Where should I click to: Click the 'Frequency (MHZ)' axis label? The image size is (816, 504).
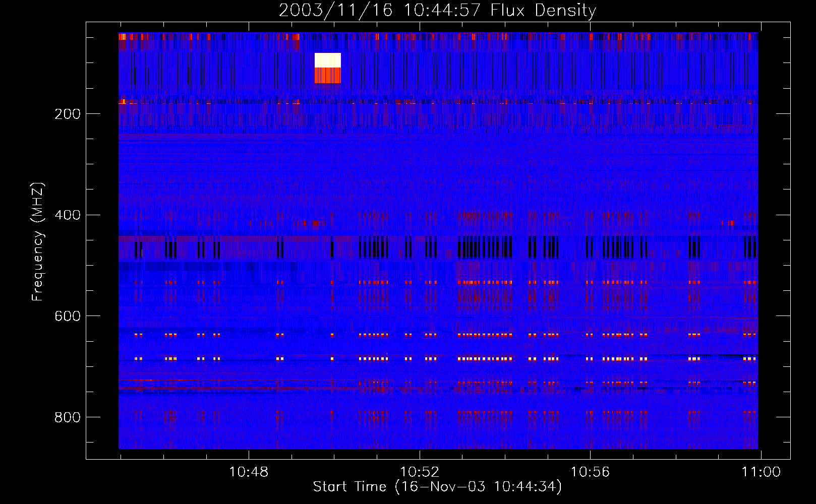pos(38,242)
